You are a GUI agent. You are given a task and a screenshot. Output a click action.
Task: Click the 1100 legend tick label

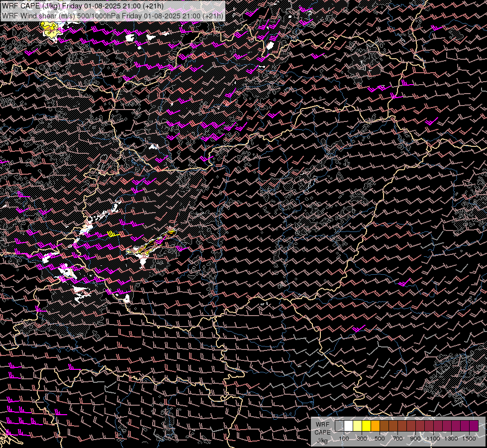tap(433, 439)
